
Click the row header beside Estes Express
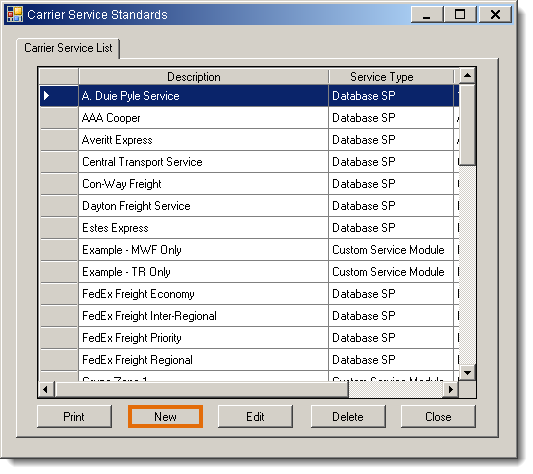pyautogui.click(x=59, y=228)
